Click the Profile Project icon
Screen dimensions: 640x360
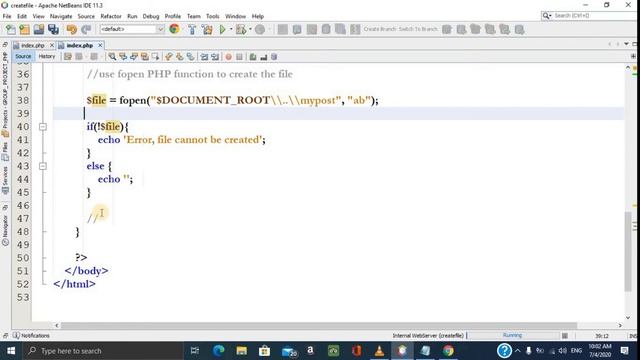pos(260,29)
